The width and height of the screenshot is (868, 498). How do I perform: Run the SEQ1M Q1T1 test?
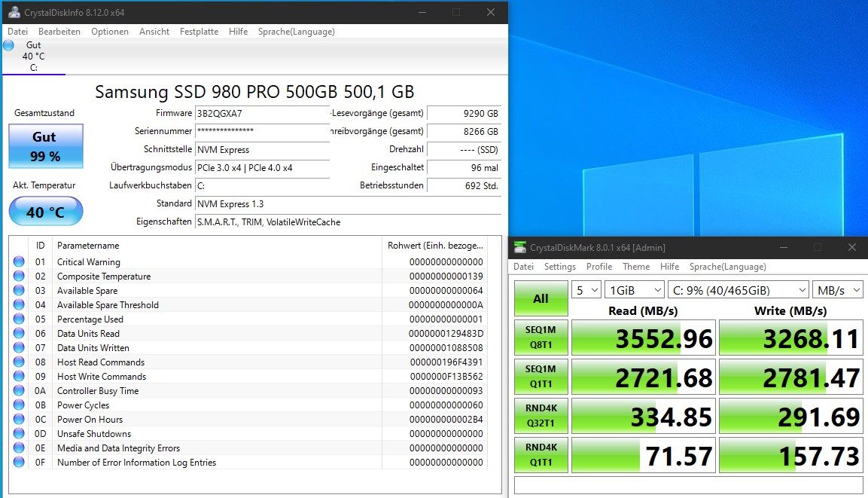click(x=541, y=377)
